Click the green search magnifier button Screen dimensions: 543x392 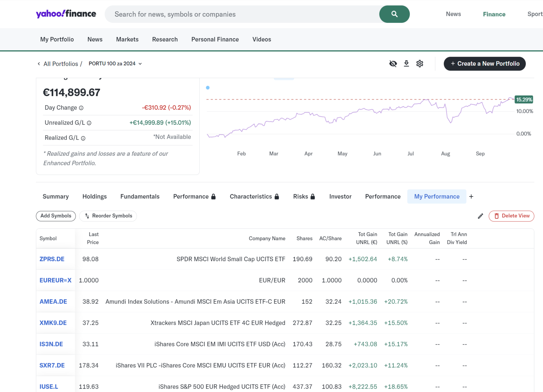tap(394, 14)
